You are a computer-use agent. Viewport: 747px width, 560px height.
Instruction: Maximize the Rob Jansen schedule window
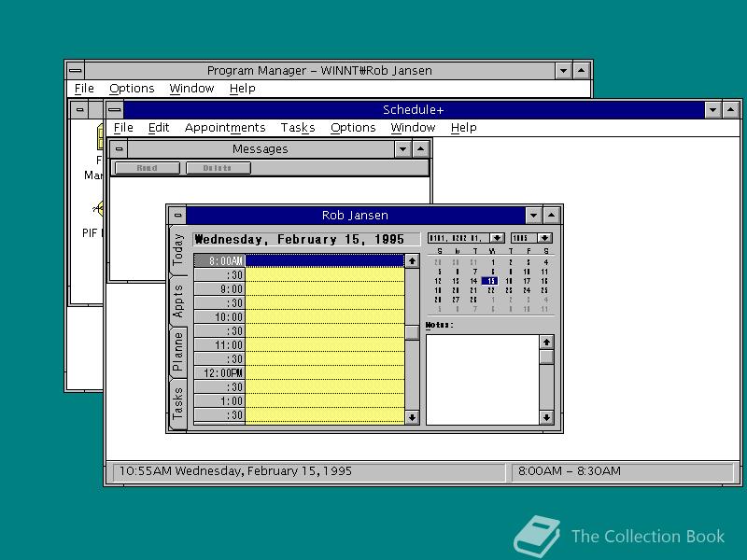[551, 216]
